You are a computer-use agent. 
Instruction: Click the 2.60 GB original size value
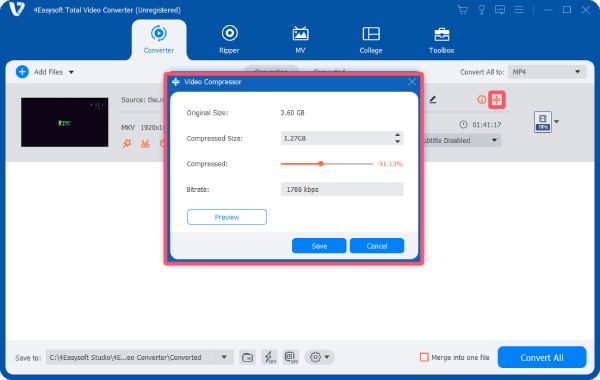pos(292,113)
